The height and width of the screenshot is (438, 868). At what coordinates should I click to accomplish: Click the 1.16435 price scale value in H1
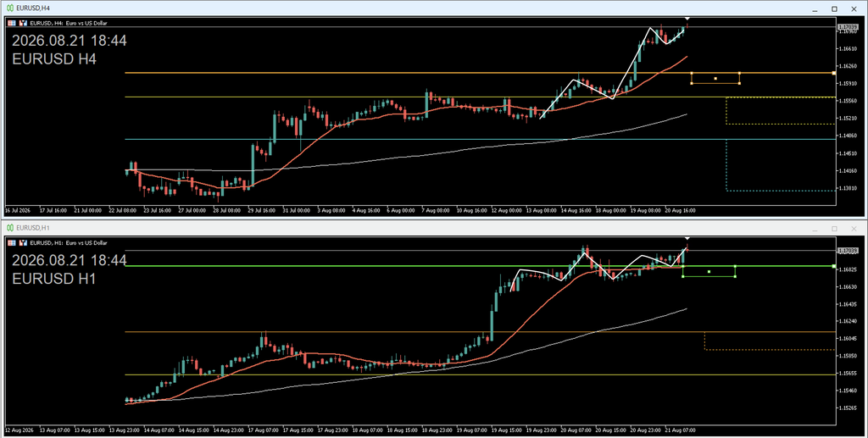[x=848, y=304]
